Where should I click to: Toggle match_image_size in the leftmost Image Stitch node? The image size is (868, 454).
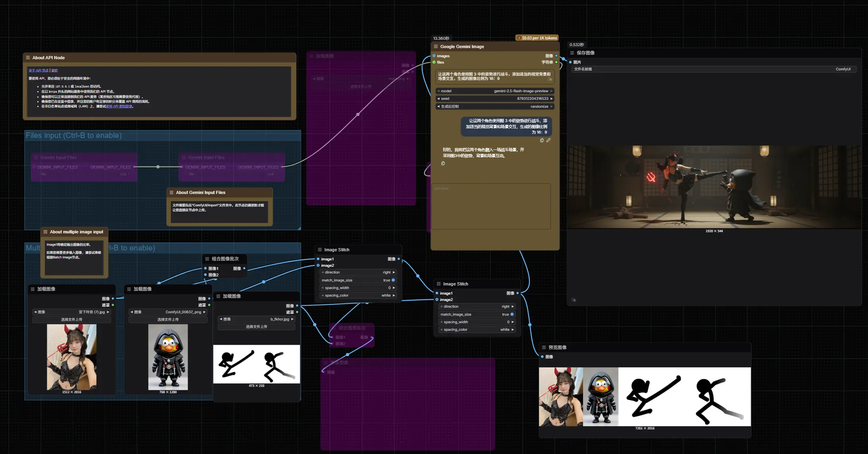pos(393,280)
